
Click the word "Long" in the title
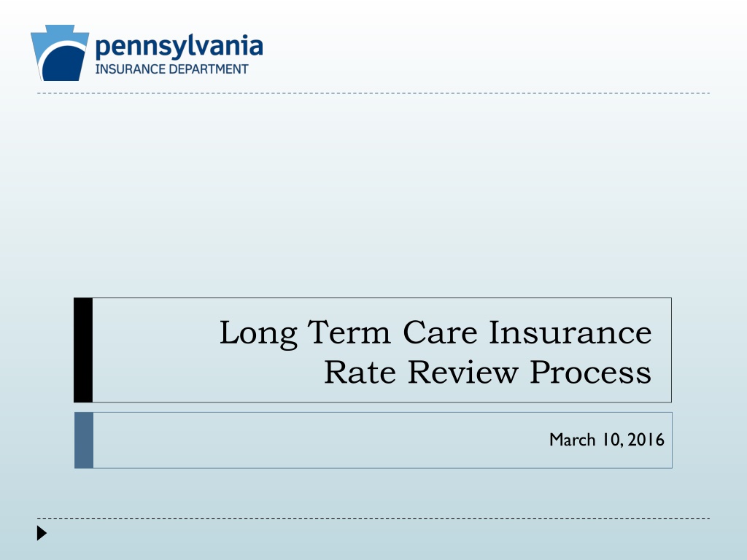point(258,334)
